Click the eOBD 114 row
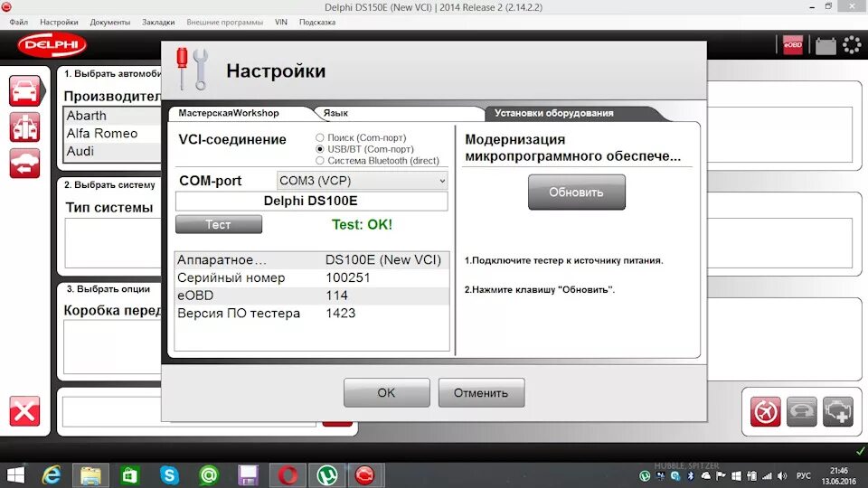The image size is (868, 488). 312,296
